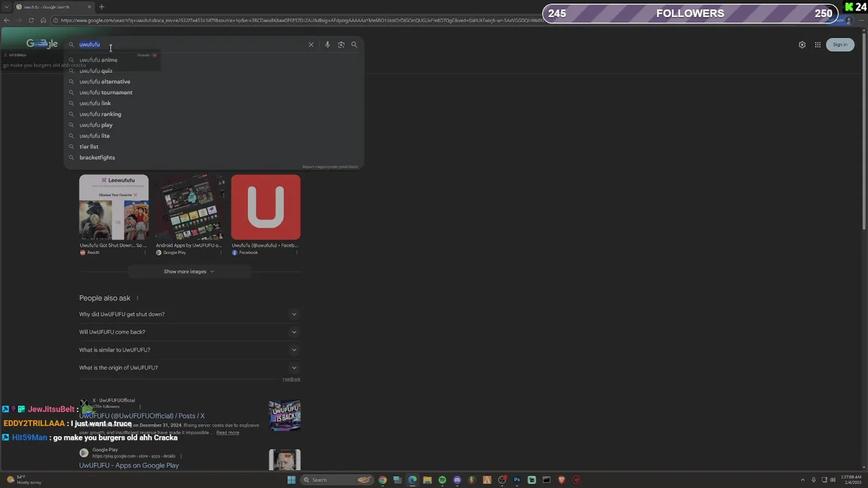Open Discord from the taskbar
Screen dimensions: 868x488
pyautogui.click(x=457, y=480)
